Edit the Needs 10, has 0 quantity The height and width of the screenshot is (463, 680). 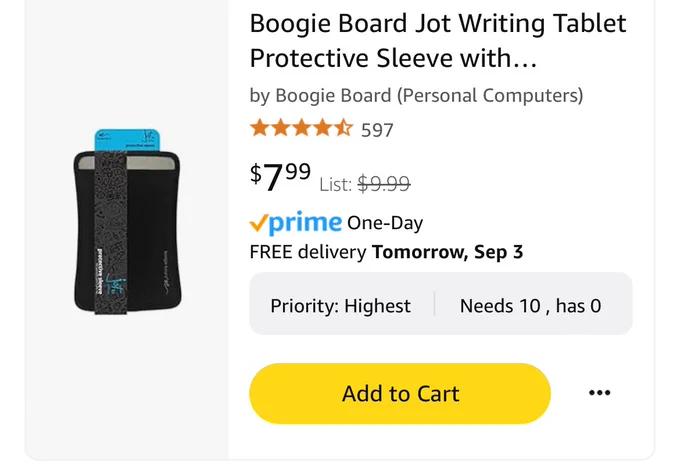tap(530, 306)
